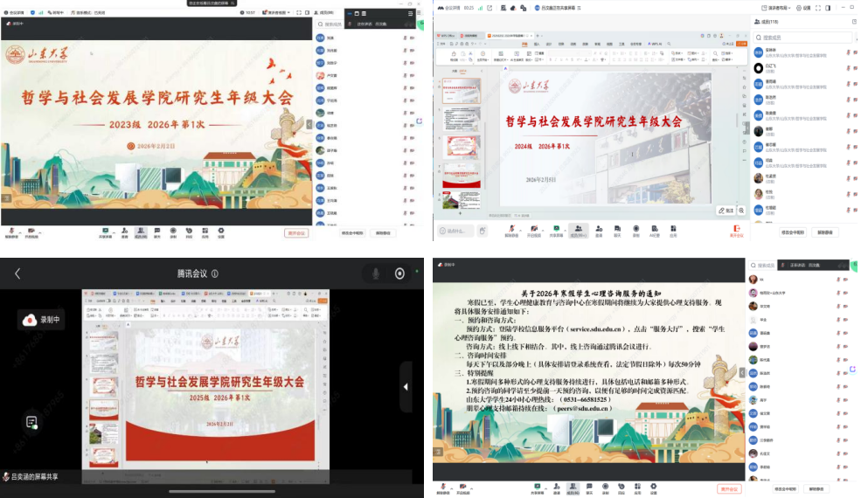This screenshot has height=498, width=868.
Task: Click the info icon next to 腾讯会议 title
Action: tap(215, 273)
